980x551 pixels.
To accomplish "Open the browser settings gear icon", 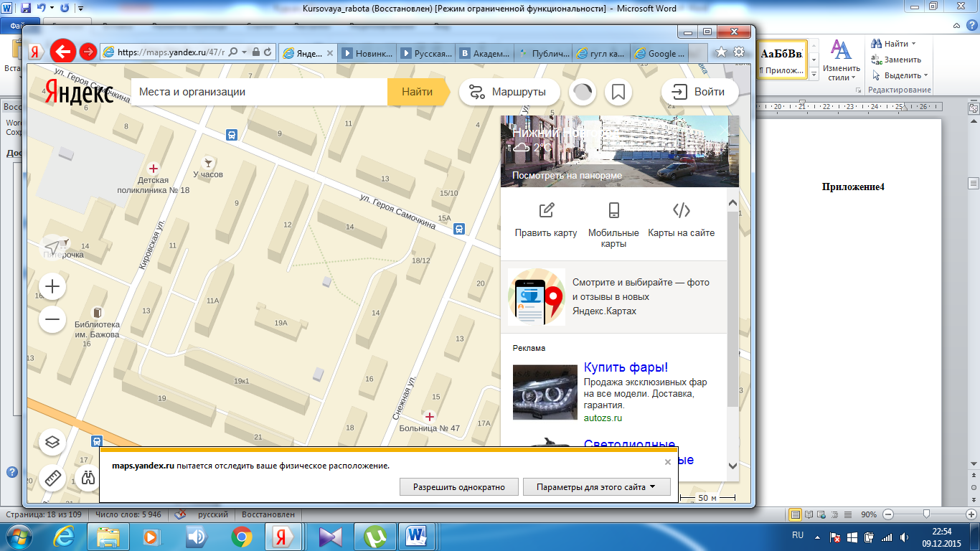I will [738, 52].
